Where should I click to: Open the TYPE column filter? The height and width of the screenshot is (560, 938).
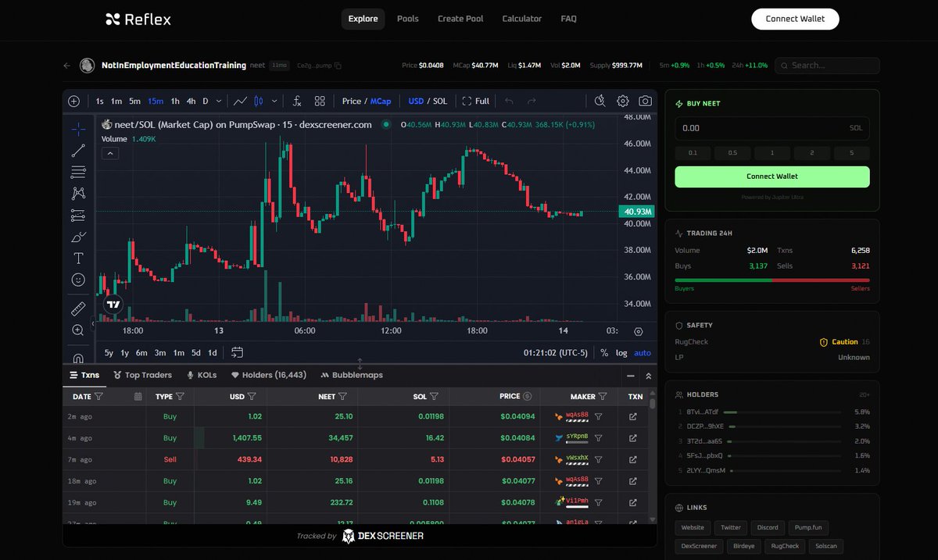click(180, 396)
